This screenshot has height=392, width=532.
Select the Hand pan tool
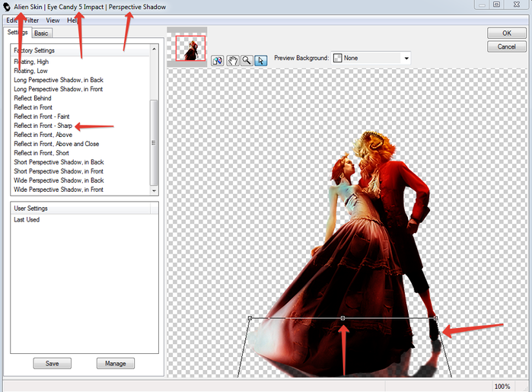point(233,61)
